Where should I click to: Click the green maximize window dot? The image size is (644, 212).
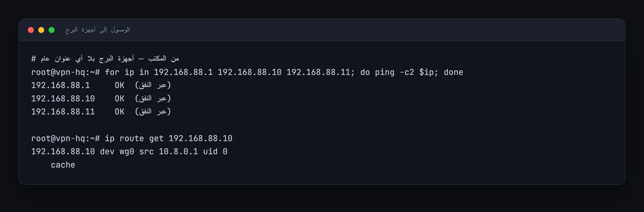click(51, 30)
